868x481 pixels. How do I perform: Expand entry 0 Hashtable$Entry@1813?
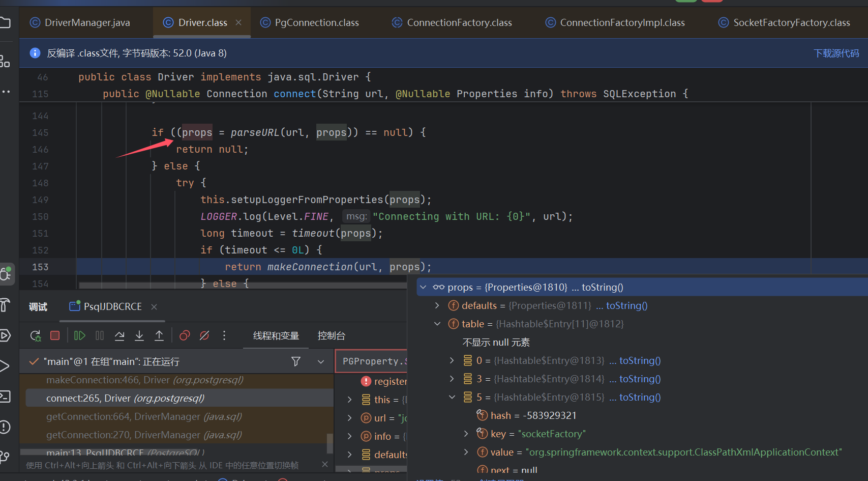[452, 360]
